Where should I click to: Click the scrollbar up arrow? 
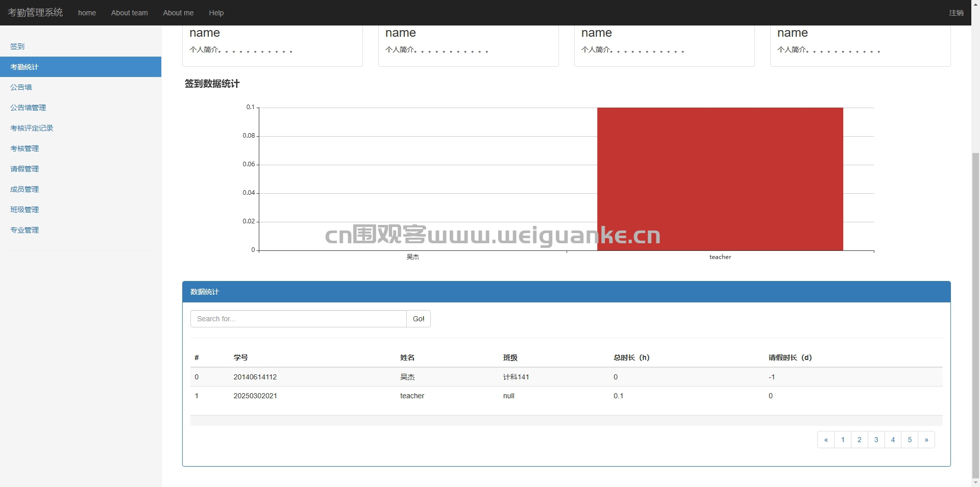(x=975, y=4)
